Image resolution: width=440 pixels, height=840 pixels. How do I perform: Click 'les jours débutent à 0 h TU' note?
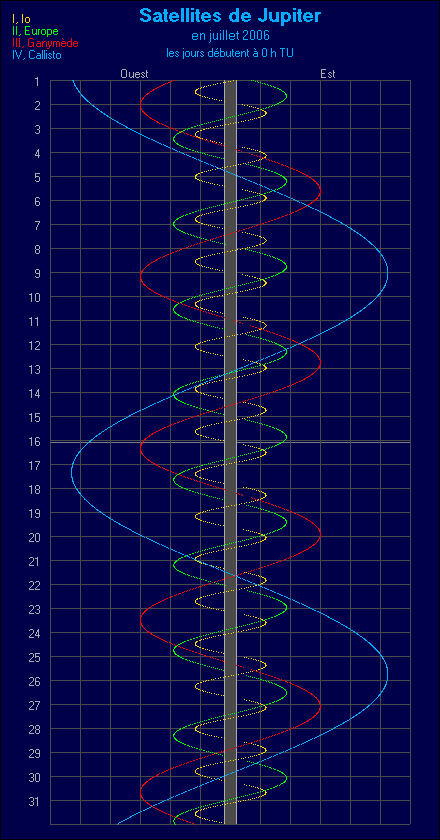coord(230,53)
